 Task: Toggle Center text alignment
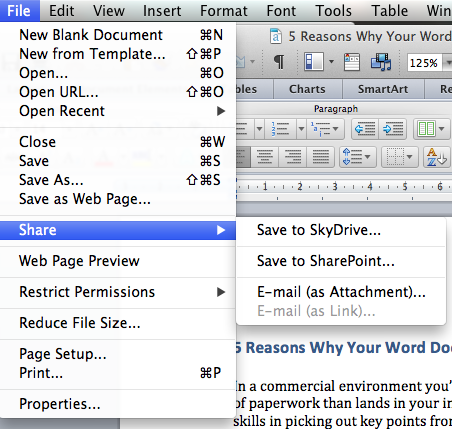[264, 157]
